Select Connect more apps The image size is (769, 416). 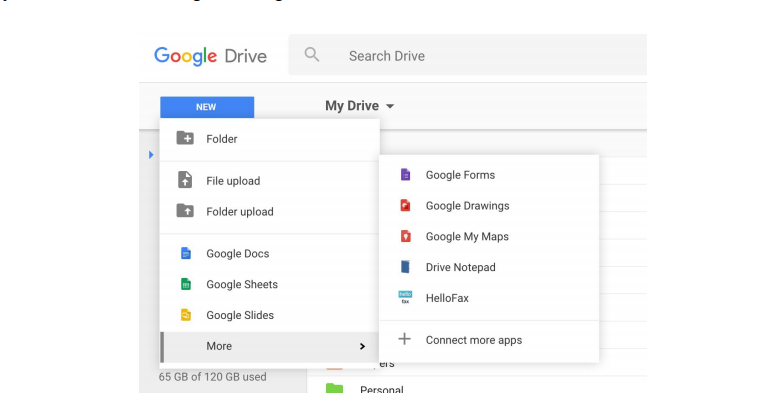click(x=473, y=340)
